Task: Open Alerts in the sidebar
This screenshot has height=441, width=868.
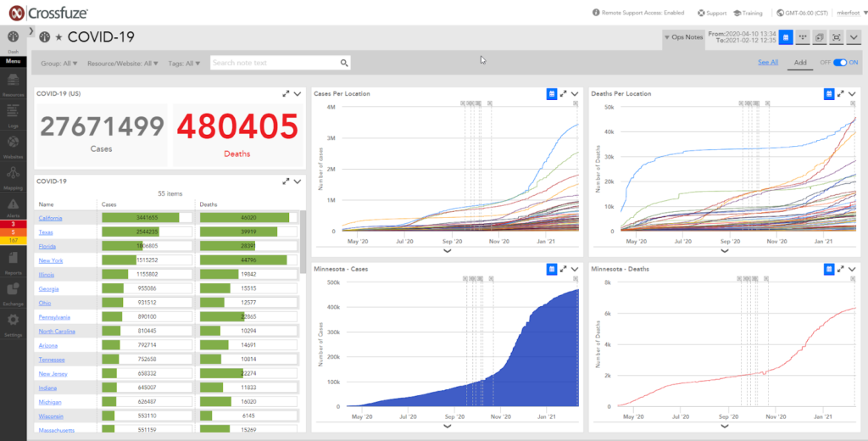Action: tap(13, 208)
